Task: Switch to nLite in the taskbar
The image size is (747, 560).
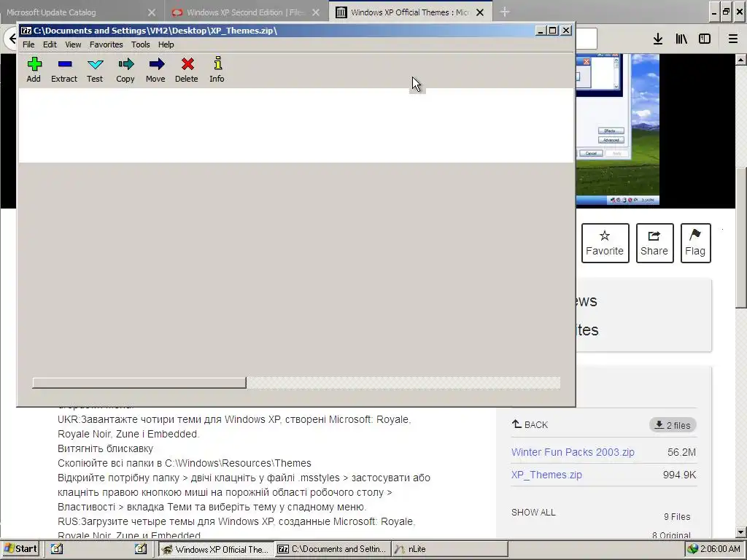Action: [x=449, y=549]
